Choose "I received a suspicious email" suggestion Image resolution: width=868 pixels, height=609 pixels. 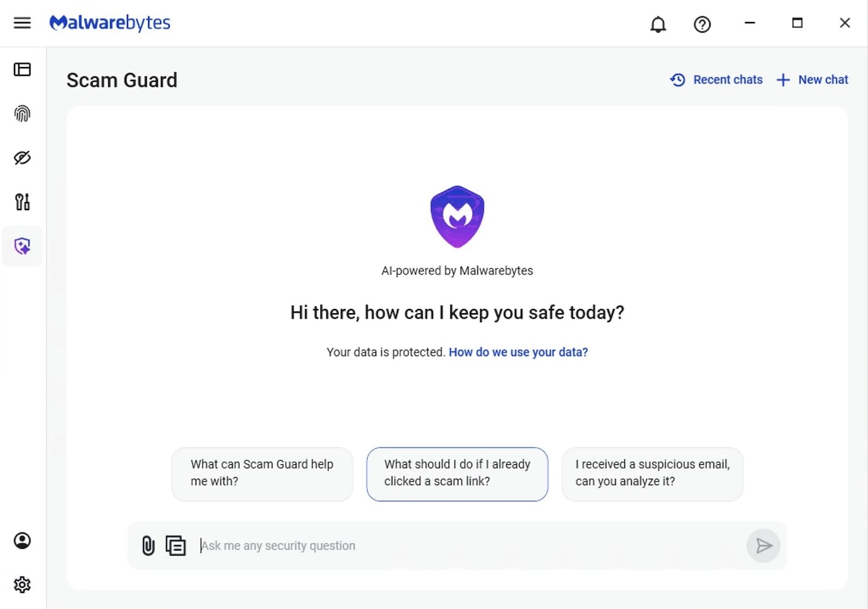pos(652,473)
